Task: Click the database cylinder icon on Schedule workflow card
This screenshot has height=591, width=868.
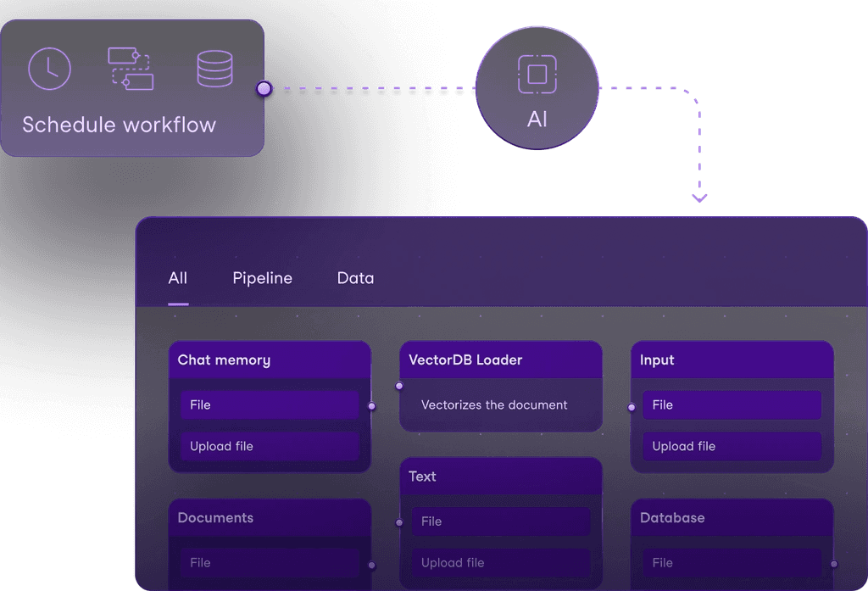Action: coord(216,68)
